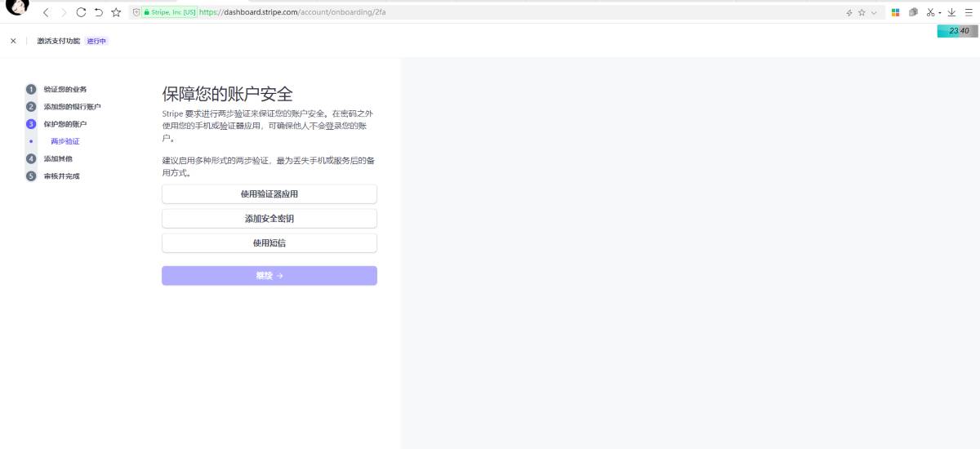Screen dimensions: 980x449
Task: Open the downloads arrow icon
Action: click(951, 12)
